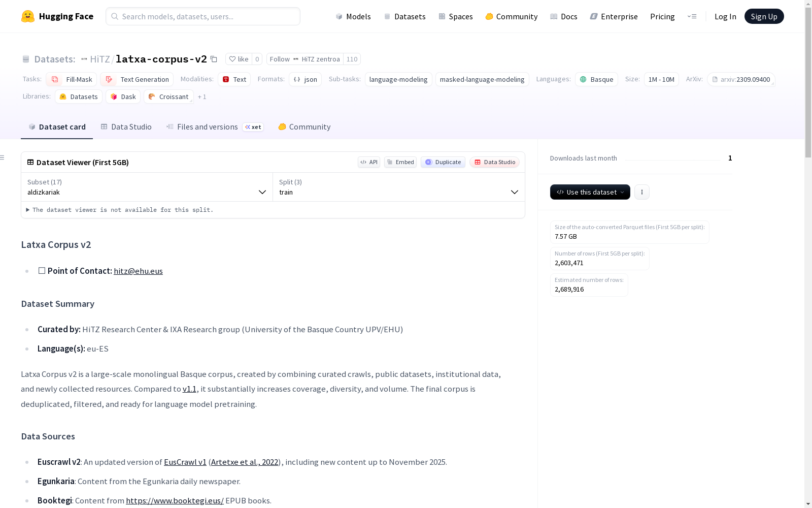Select the Text Generation task tag
812x508 pixels.
(x=137, y=79)
